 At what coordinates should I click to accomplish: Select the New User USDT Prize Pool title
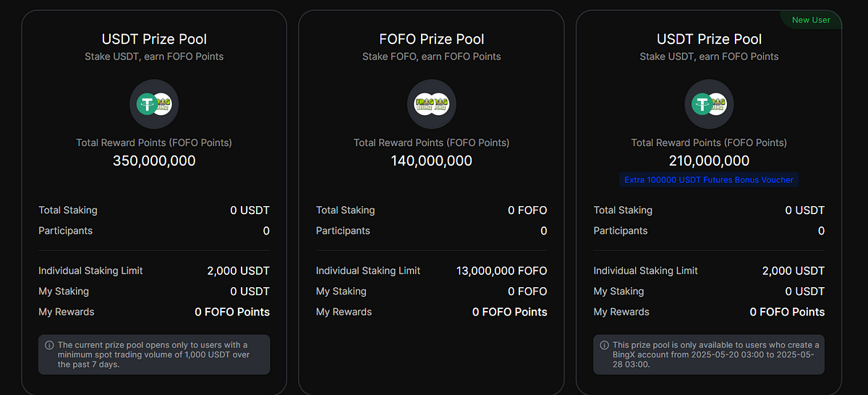(709, 39)
